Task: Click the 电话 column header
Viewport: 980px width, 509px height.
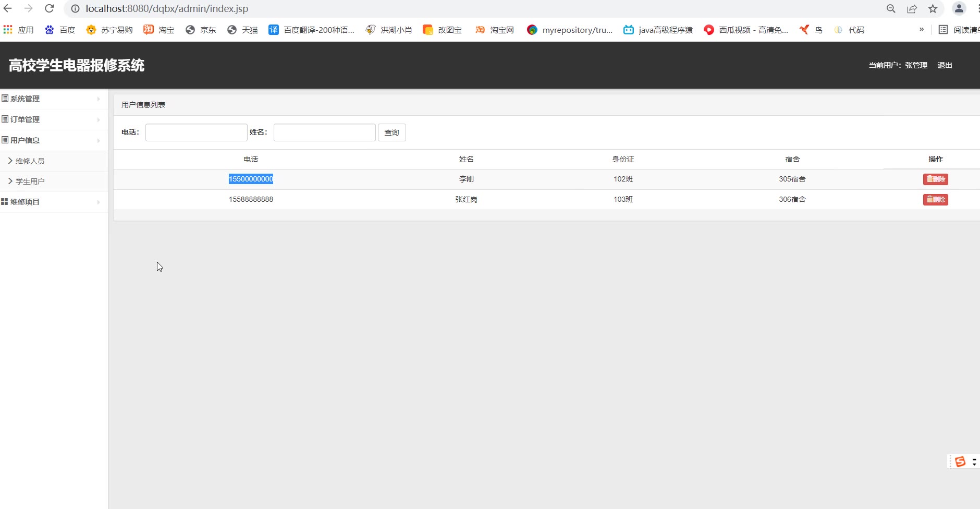Action: point(251,159)
